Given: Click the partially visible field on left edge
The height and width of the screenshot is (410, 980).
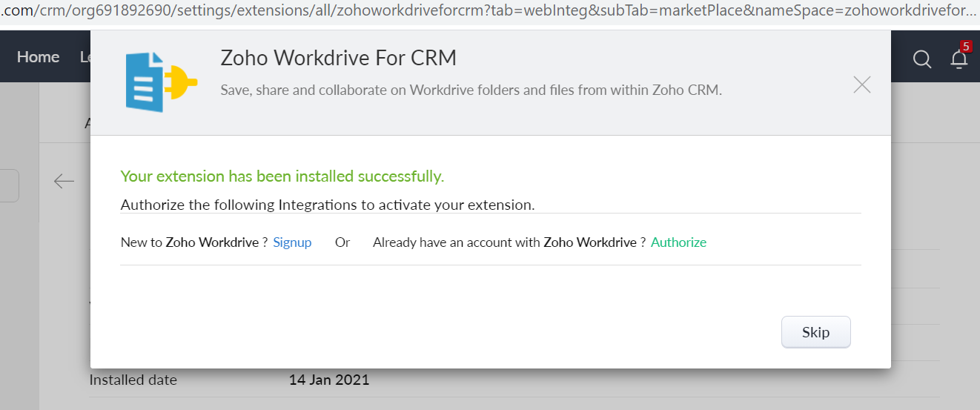Looking at the screenshot, I should (x=9, y=185).
